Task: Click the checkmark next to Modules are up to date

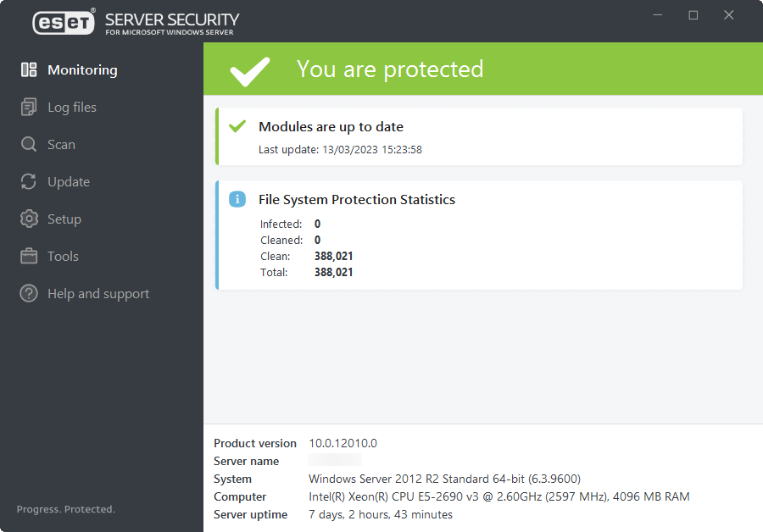Action: (239, 126)
